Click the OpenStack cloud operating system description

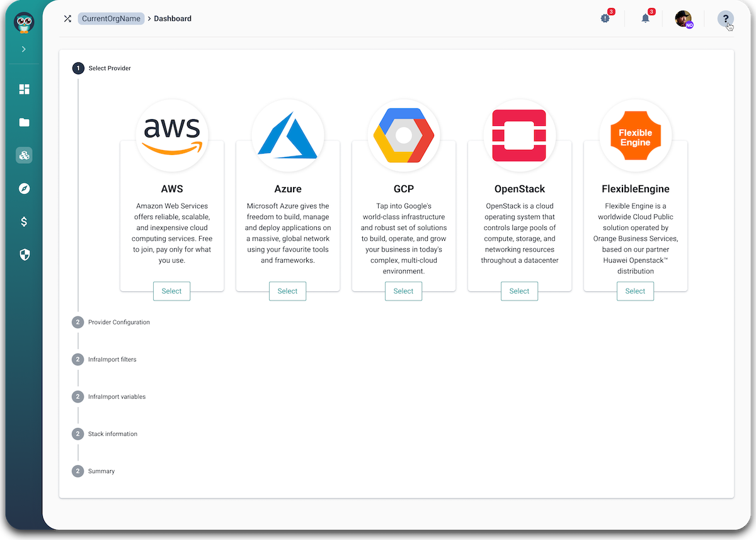[x=520, y=233]
